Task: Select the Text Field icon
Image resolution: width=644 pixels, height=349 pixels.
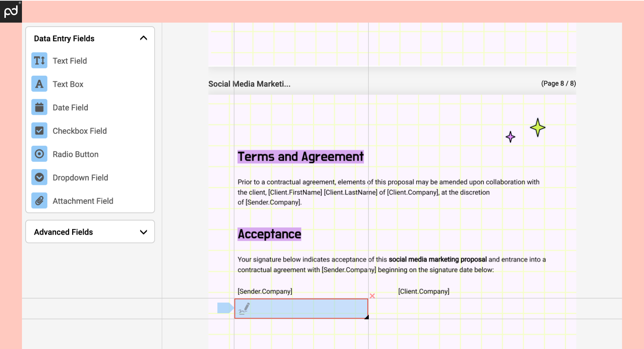Action: 39,61
